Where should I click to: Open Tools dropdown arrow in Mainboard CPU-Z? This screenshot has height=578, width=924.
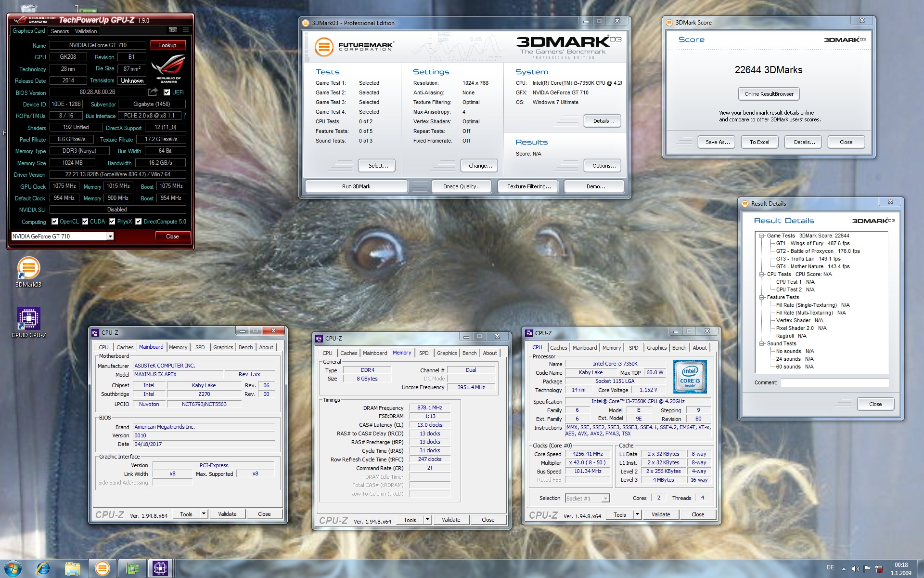204,514
